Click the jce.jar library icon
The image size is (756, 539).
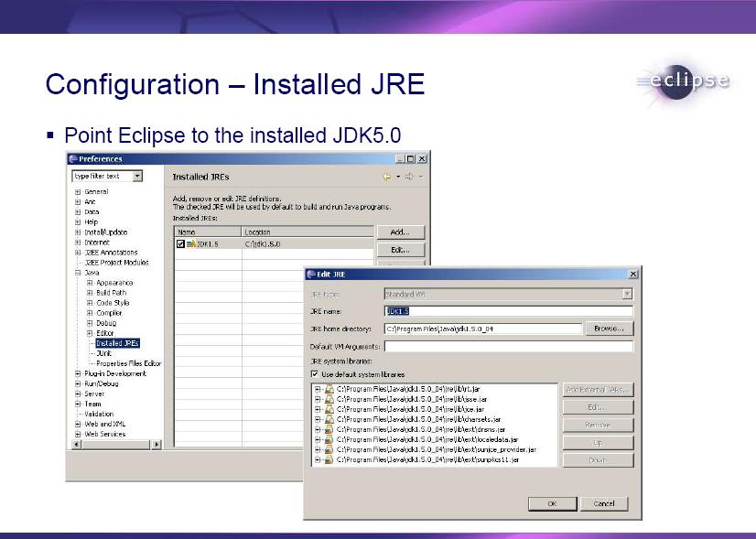329,409
